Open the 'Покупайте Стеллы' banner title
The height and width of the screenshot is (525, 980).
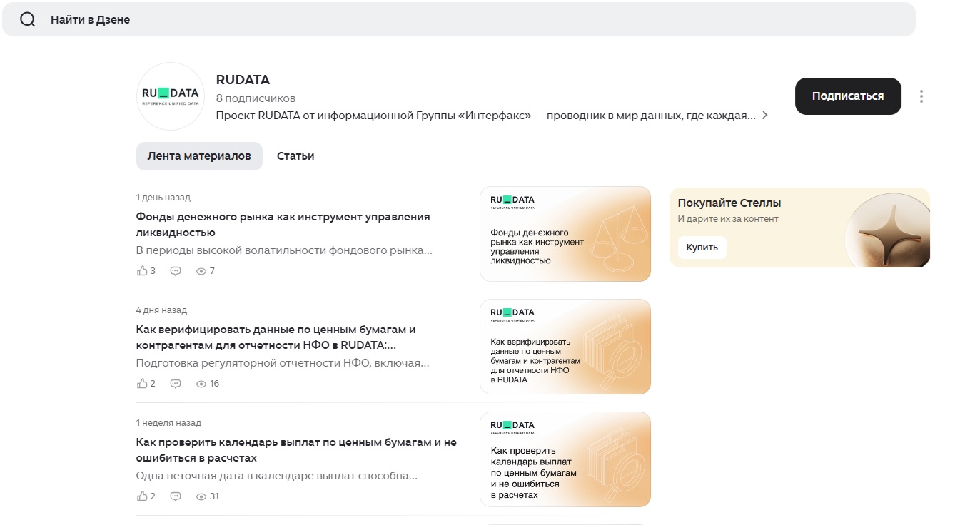click(x=729, y=203)
